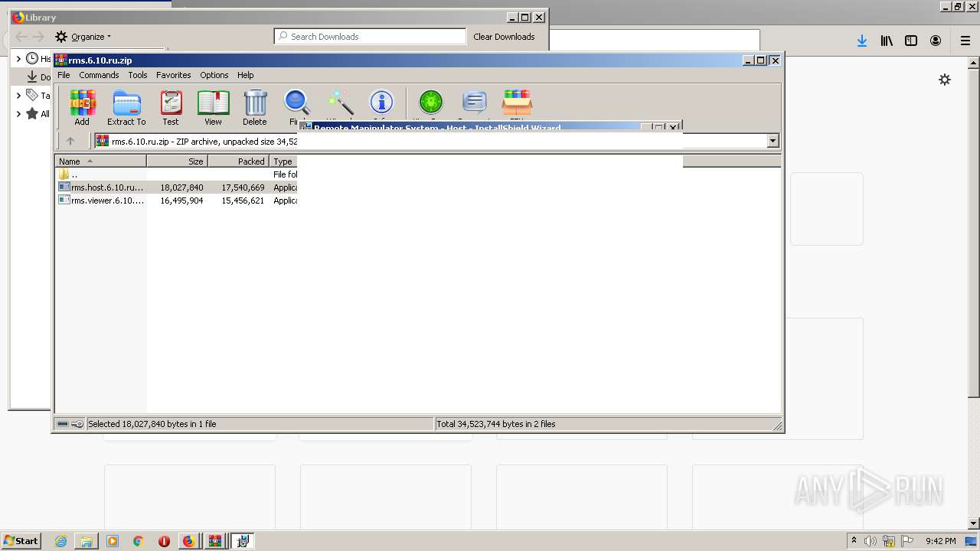Click 'Total 34,523,744 bytes in 2 files' status

pyautogui.click(x=496, y=424)
